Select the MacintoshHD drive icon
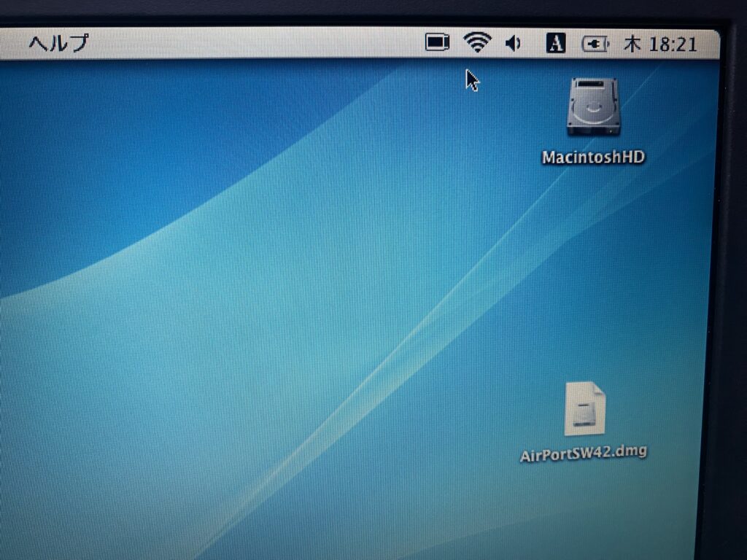747x560 pixels. point(593,106)
